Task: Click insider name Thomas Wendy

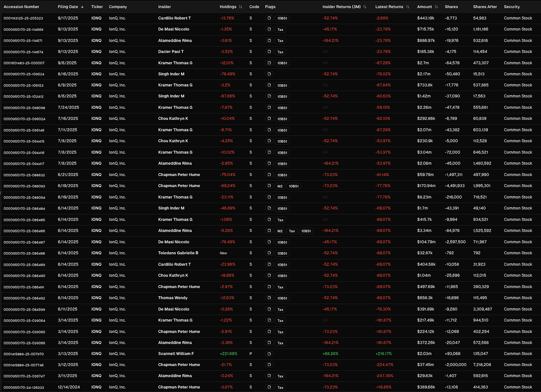Action: point(173,298)
